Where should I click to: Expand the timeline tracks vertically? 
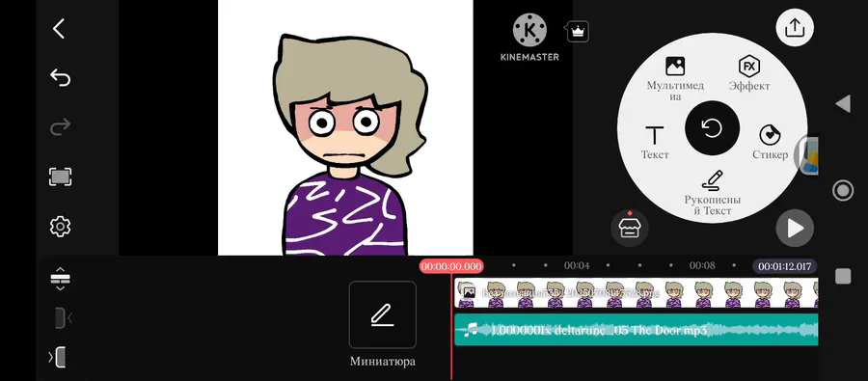pos(61,279)
